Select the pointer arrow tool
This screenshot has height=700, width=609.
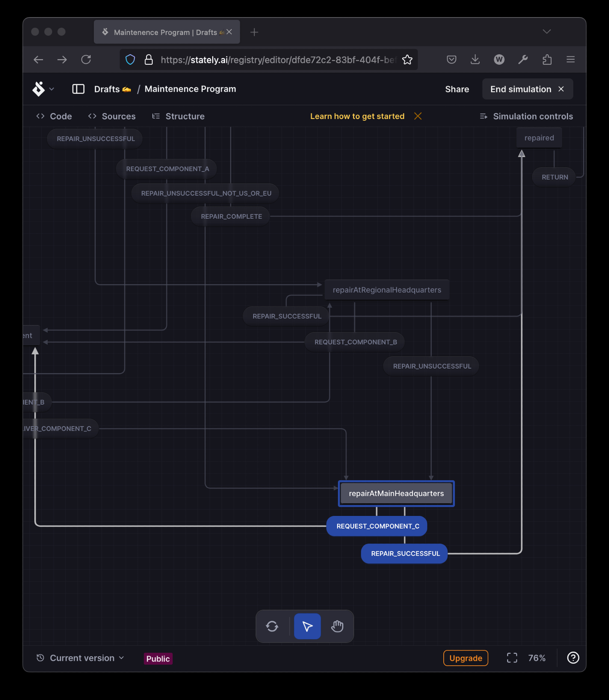(307, 626)
